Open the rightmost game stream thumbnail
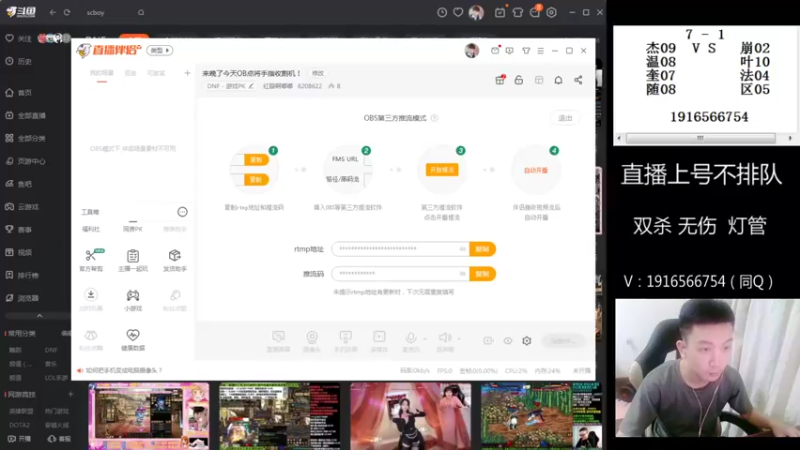This screenshot has width=800, height=450. pyautogui.click(x=541, y=416)
